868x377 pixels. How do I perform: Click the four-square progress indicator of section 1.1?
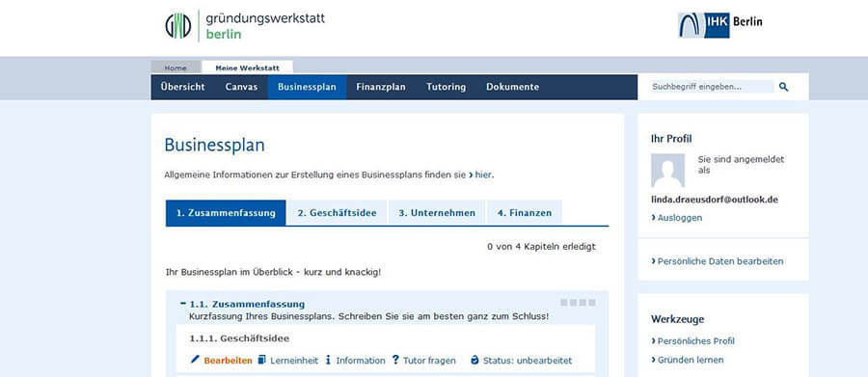(578, 303)
